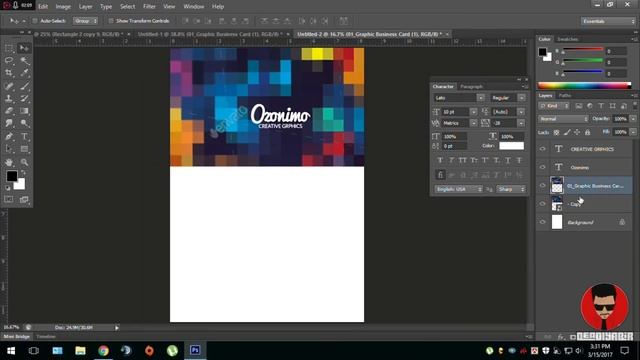Image resolution: width=640 pixels, height=360 pixels.
Task: Open the Essentials workspace dropdown
Action: [608, 21]
